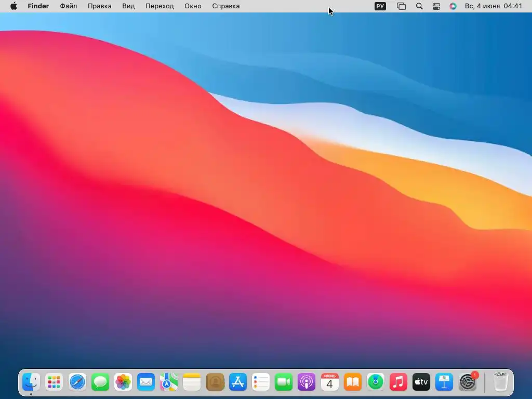
Task: Click the date and time Вс, 4 июня 04:41
Action: click(x=494, y=6)
